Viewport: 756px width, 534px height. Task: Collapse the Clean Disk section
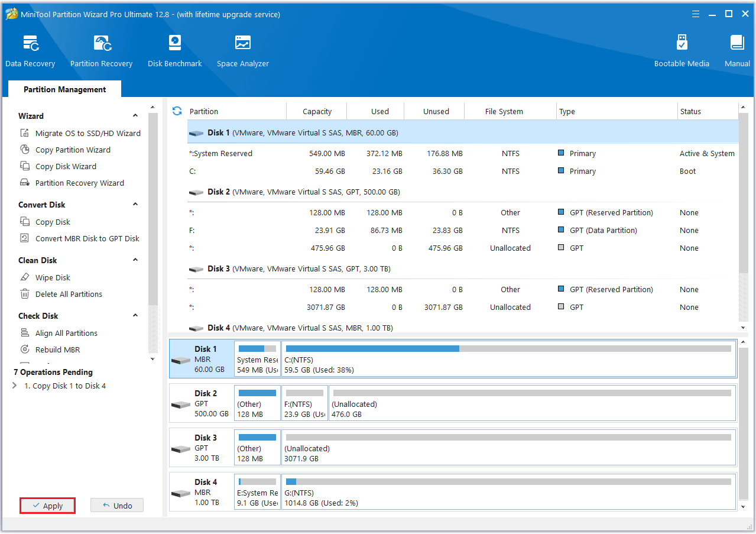point(135,260)
